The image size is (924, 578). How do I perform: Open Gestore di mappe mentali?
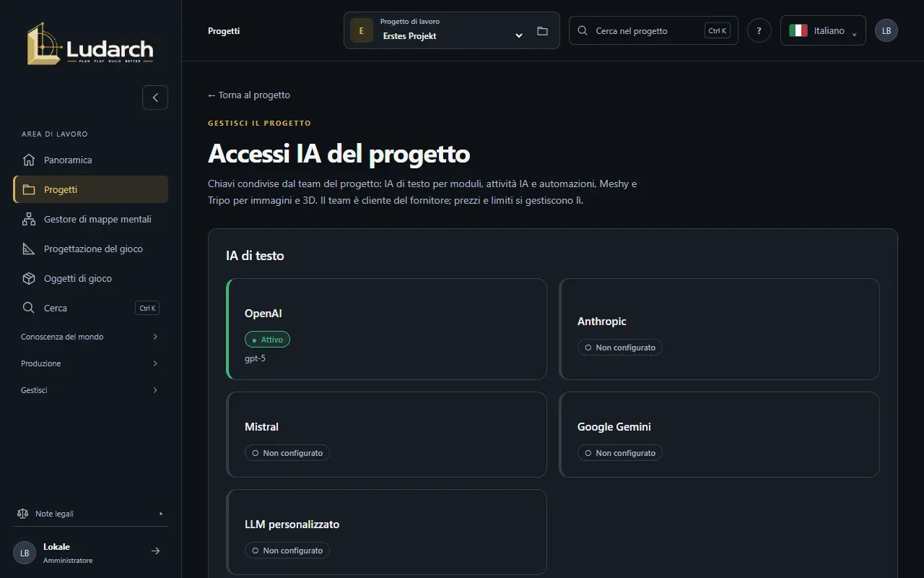click(90, 219)
